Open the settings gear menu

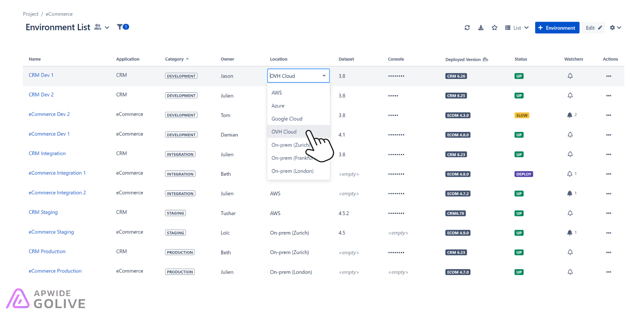[613, 27]
